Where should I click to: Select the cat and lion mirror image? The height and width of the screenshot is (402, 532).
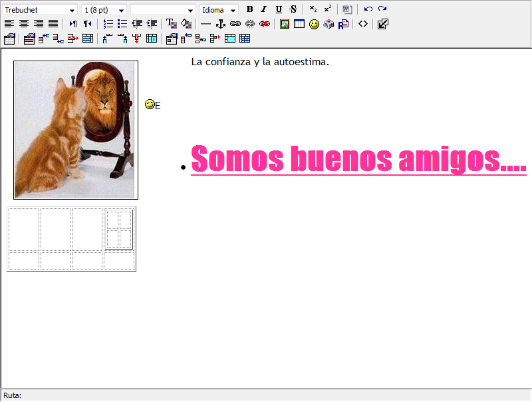[x=75, y=130]
